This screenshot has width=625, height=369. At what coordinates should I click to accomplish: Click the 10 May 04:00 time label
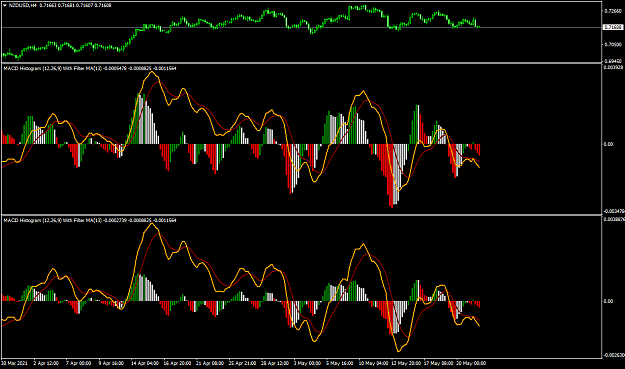(x=373, y=363)
